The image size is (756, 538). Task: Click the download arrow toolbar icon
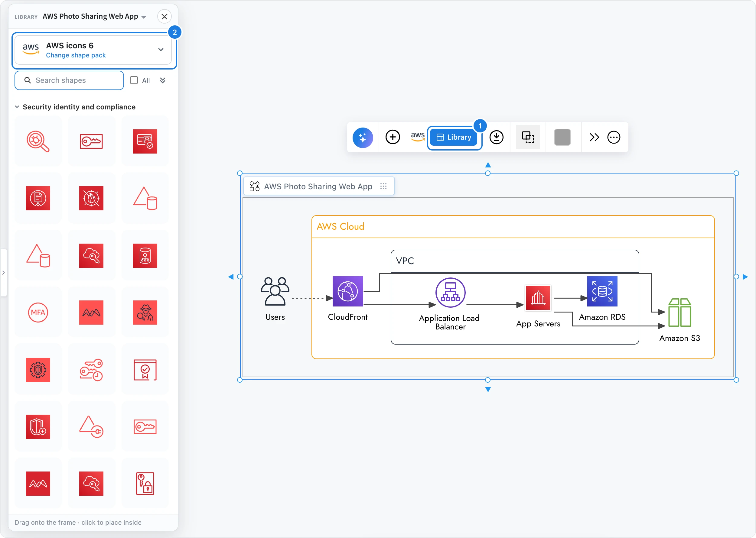pyautogui.click(x=496, y=137)
